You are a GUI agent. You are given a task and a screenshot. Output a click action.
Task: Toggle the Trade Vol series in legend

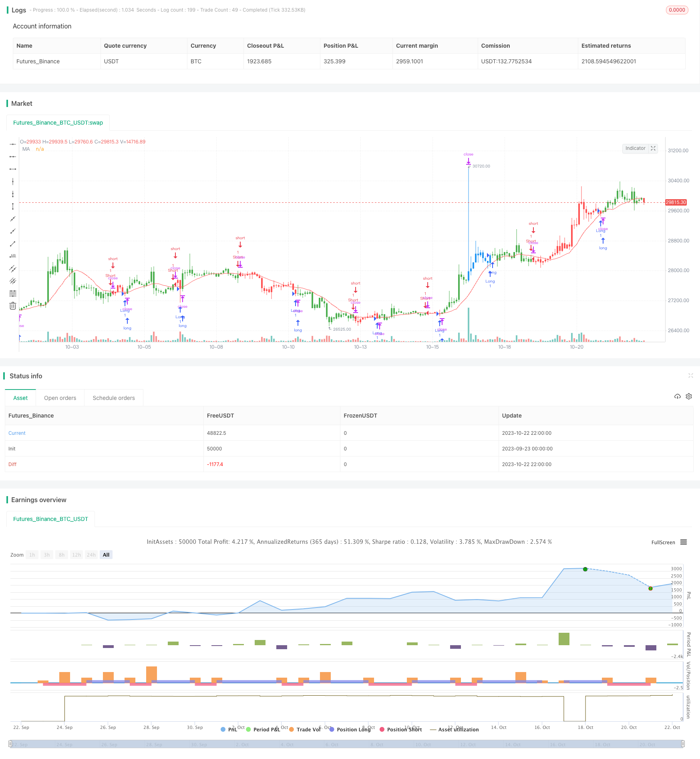[305, 729]
